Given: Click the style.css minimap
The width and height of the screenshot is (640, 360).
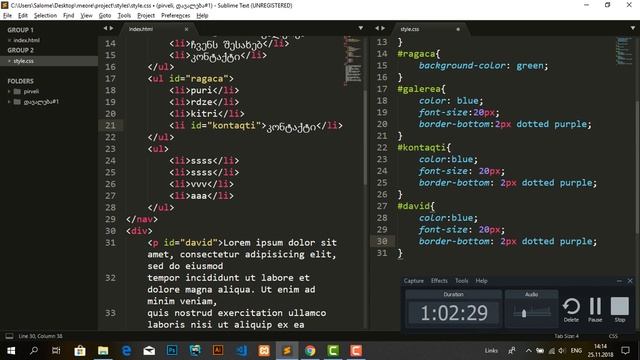Looking at the screenshot, I should coord(624,51).
